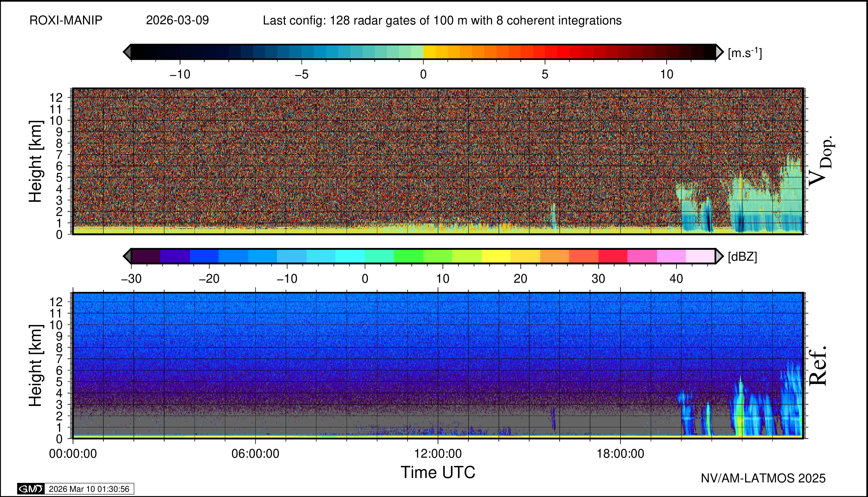Pick the green 10 dBZ colorbar segment

click(x=437, y=256)
